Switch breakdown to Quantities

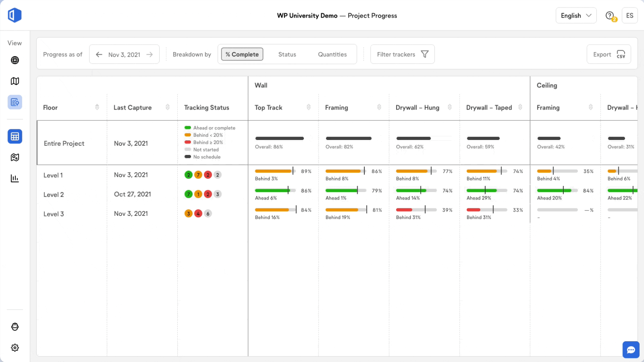332,54
